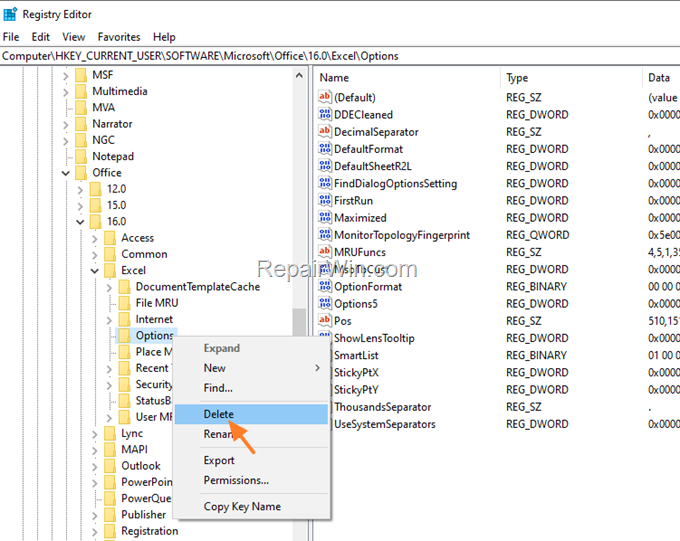Viewport: 680px width, 541px height.
Task: Click the Registry Editor app icon in title bar
Action: pos(10,14)
